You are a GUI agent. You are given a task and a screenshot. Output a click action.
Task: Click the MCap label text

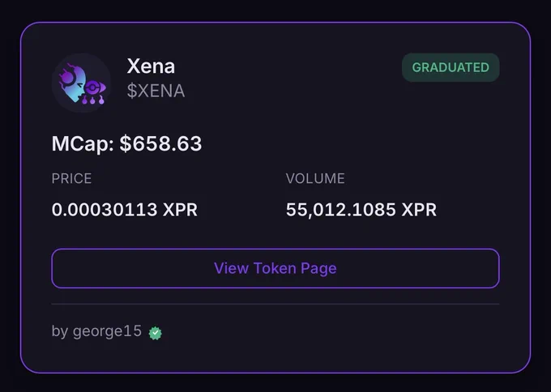(83, 144)
